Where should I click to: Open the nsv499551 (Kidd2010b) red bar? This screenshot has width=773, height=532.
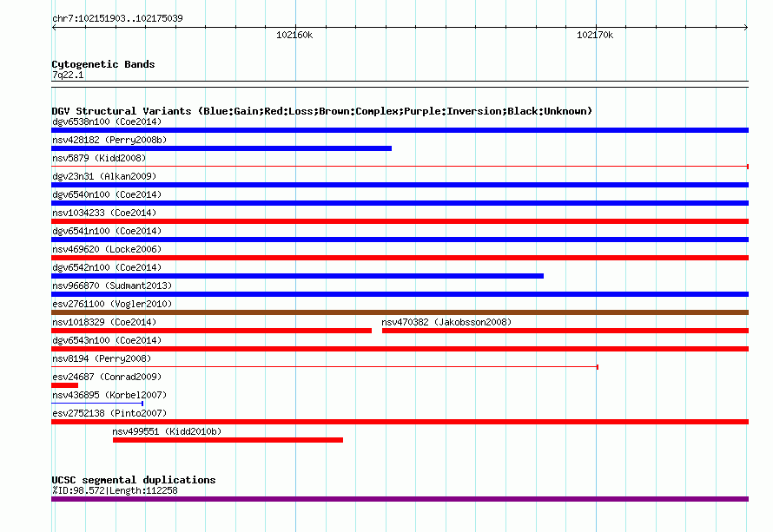tap(228, 440)
